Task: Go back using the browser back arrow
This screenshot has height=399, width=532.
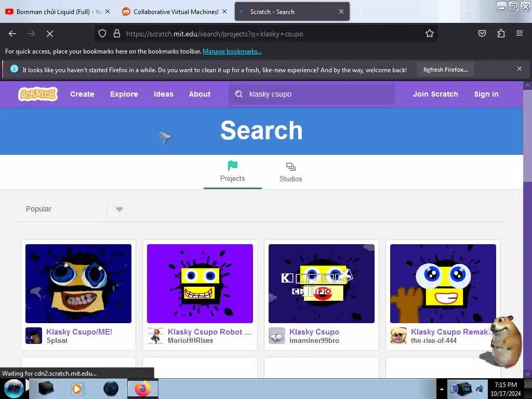Action: tap(12, 34)
